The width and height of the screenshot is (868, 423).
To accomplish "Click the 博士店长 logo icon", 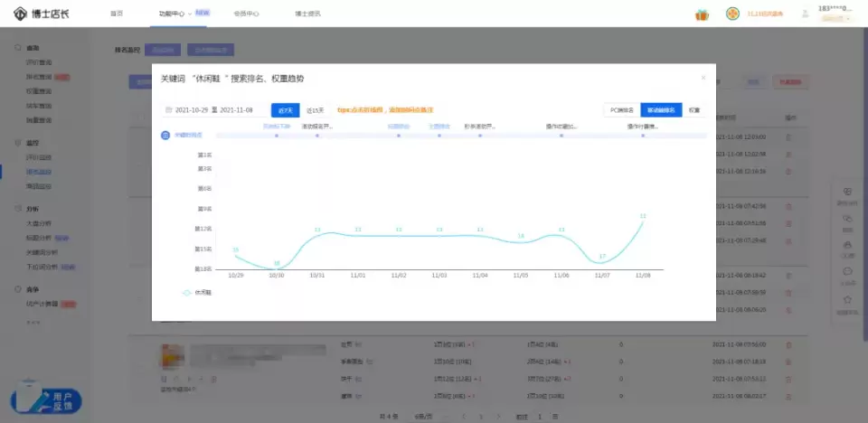I will click(19, 14).
